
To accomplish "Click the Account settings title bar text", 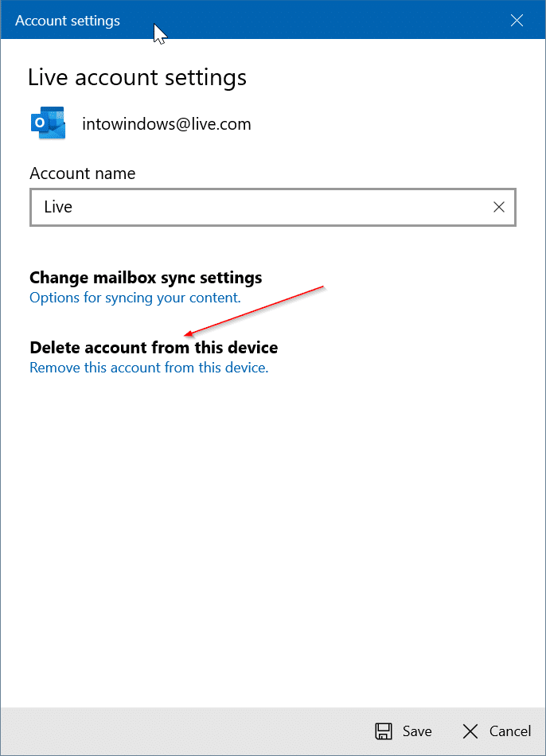I will click(68, 21).
